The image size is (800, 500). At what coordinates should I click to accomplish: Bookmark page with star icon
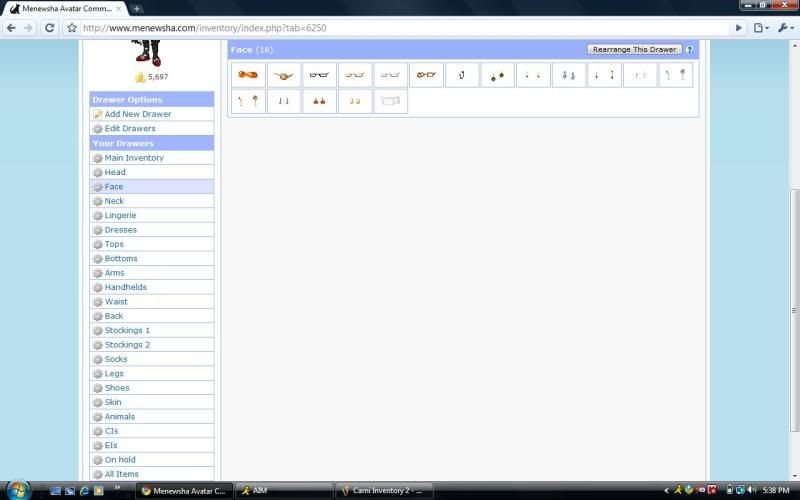click(x=72, y=28)
